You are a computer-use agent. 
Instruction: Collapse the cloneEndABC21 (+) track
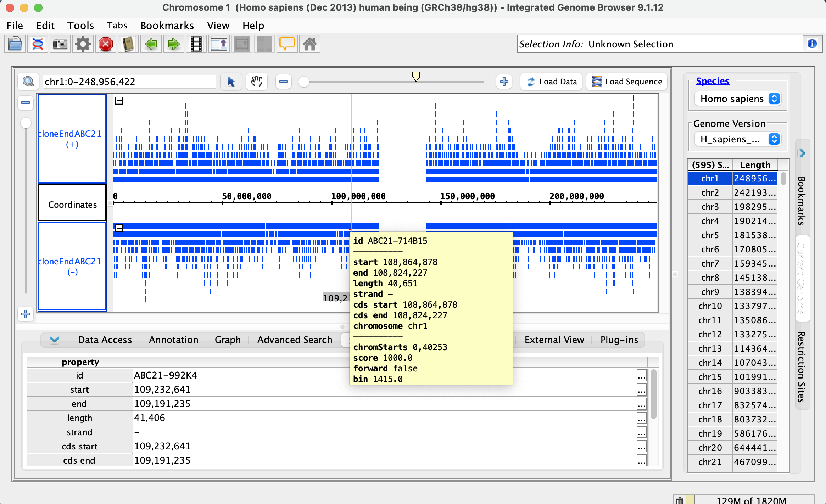(119, 101)
